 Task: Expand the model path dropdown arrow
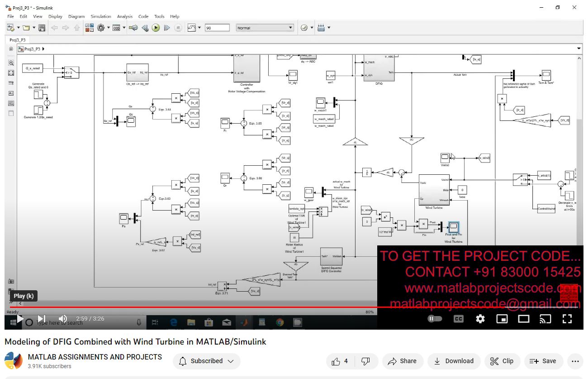coord(579,49)
